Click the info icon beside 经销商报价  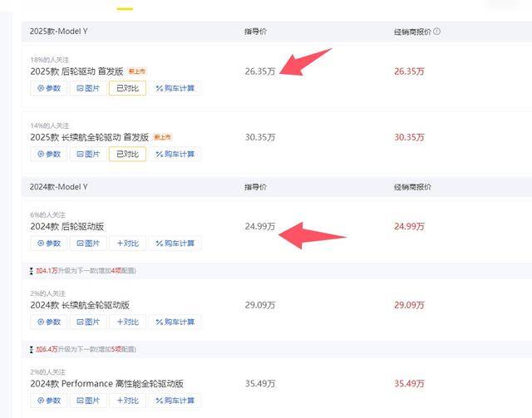pos(437,32)
